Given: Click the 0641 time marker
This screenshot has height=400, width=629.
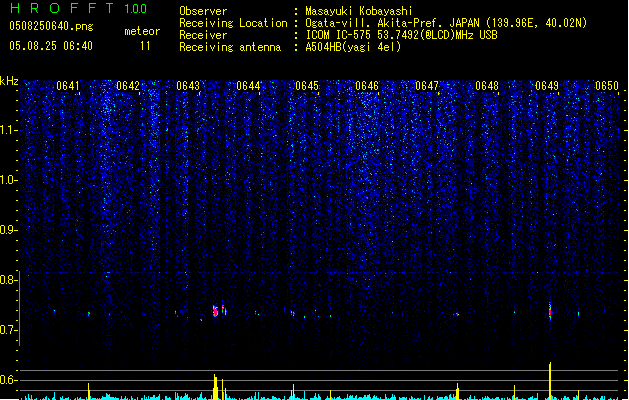Looking at the screenshot, I should 68,86.
